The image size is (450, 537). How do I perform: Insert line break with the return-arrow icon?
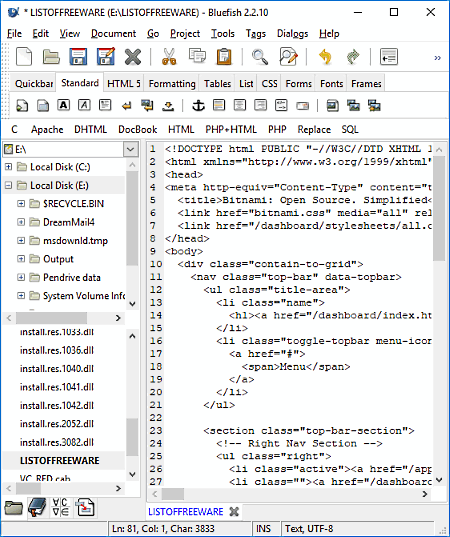(x=127, y=106)
